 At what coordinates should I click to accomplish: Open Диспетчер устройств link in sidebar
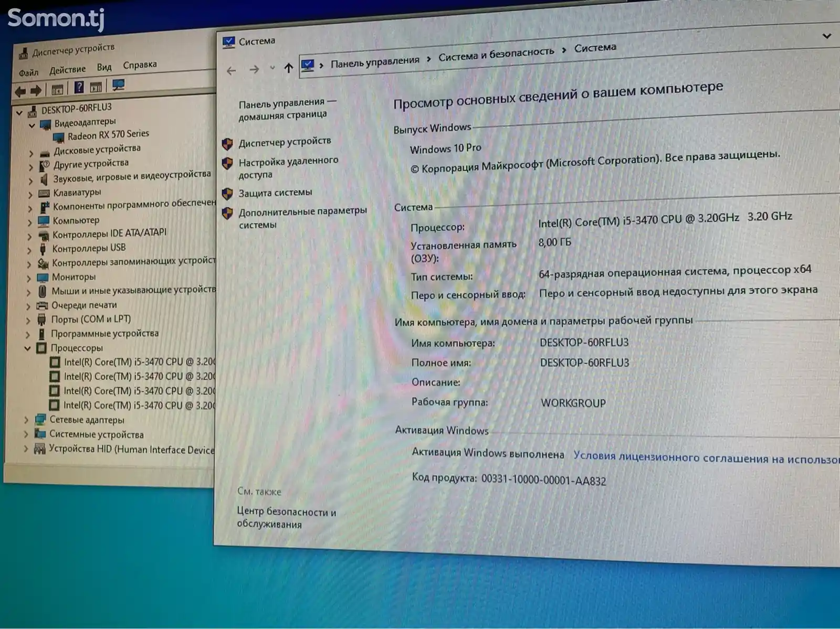tap(285, 142)
